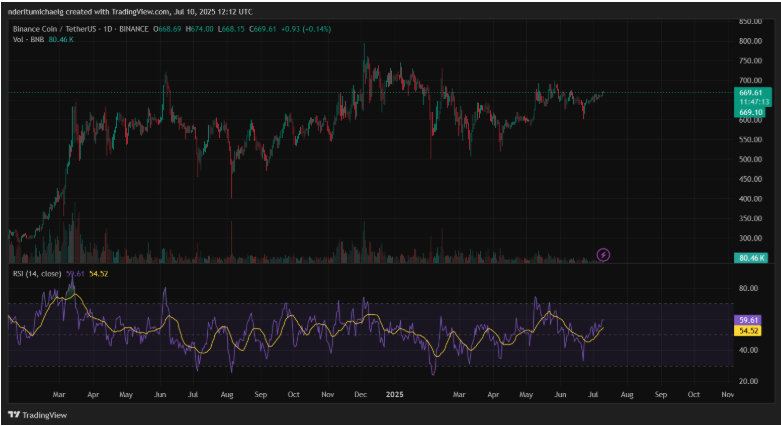Click the Aug label after Jul 2025
781x426 pixels.
tap(627, 395)
